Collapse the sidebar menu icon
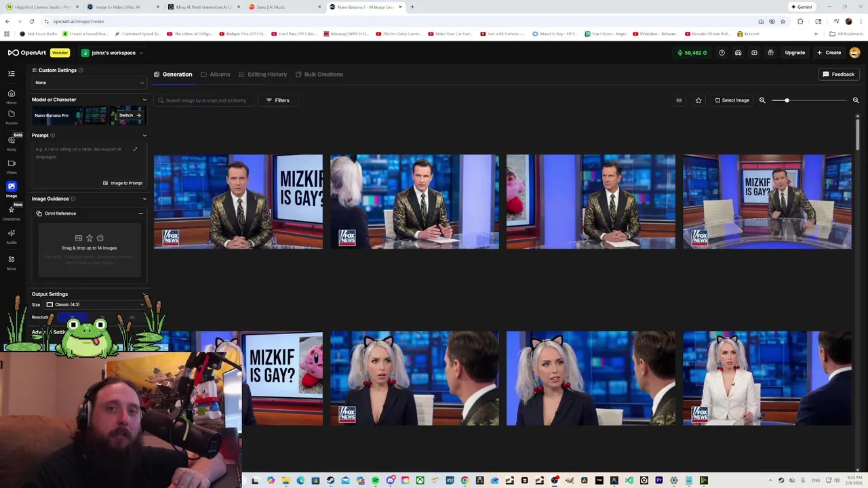The image size is (868, 488). tap(12, 73)
